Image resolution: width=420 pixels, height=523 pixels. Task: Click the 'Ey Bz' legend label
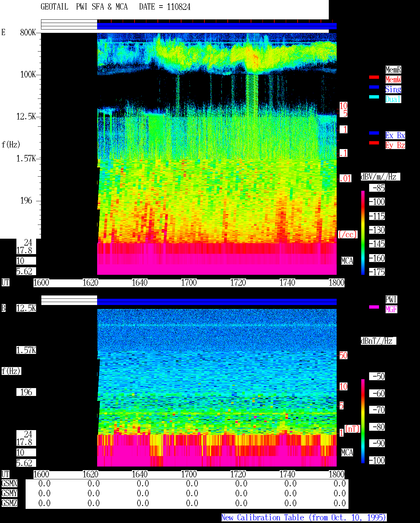click(395, 145)
